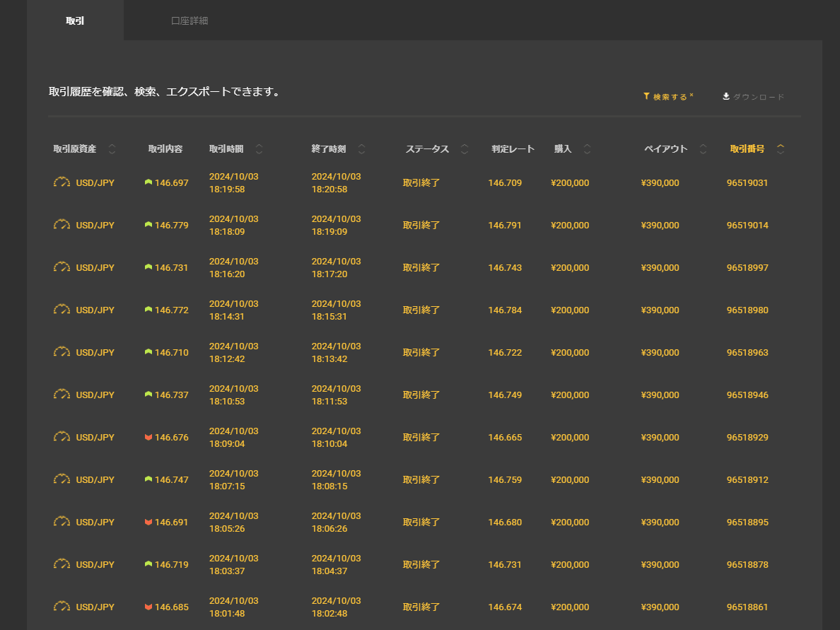Click green up arrow at 146.719
Viewport: 840px width, 630px height.
point(148,564)
